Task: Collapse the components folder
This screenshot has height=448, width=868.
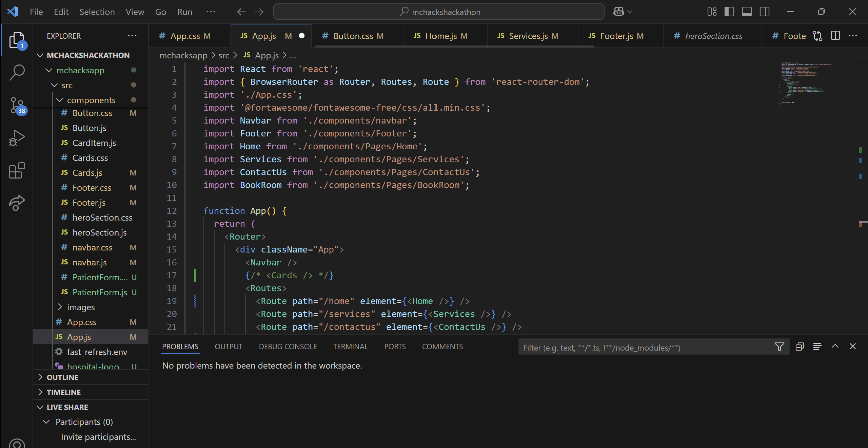Action: tap(91, 100)
